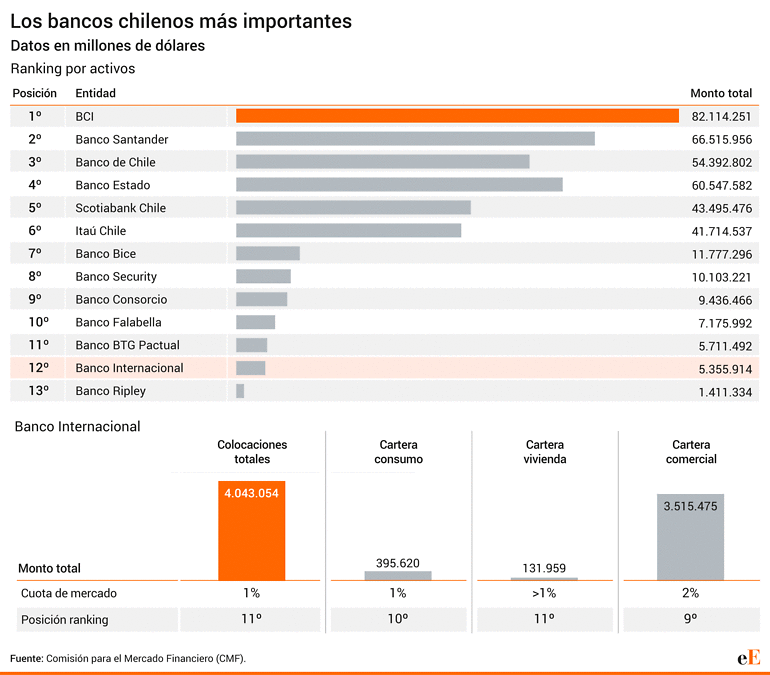Select the orange Colocaciones totales bar
The height and width of the screenshot is (675, 770).
251,531
